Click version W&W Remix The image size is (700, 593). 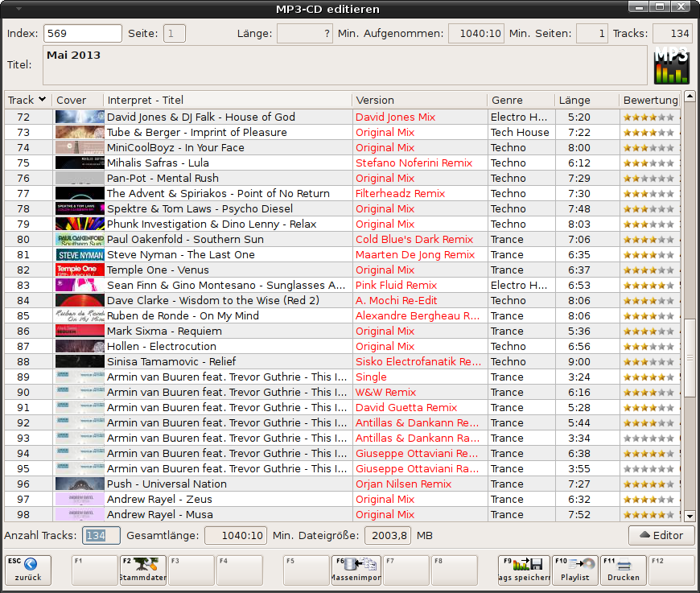(385, 393)
